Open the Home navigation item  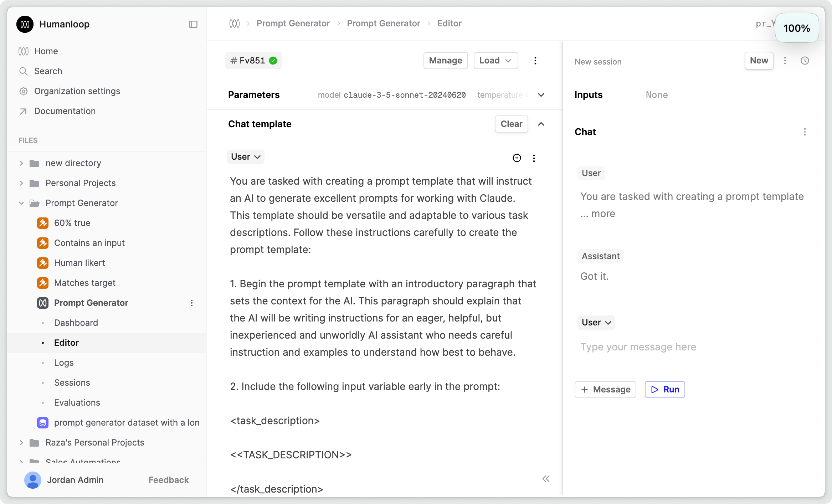(x=46, y=51)
